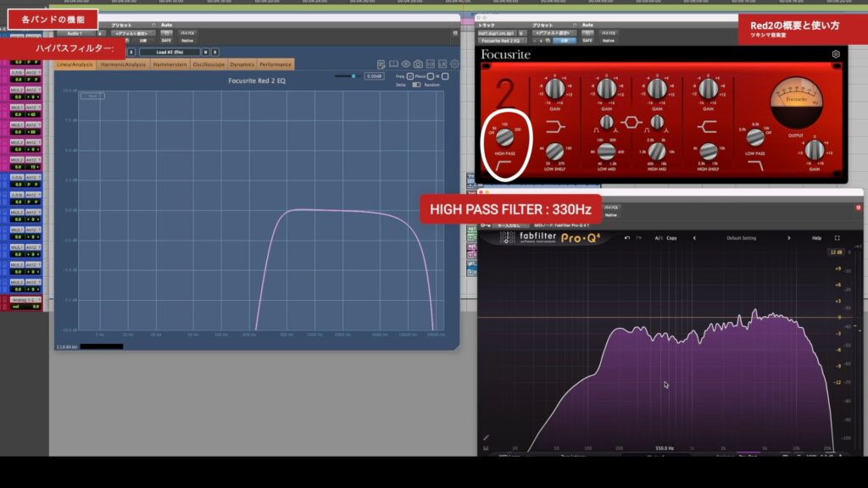Click the Low Mid frequency knob
The height and width of the screenshot is (488, 868).
tap(606, 151)
